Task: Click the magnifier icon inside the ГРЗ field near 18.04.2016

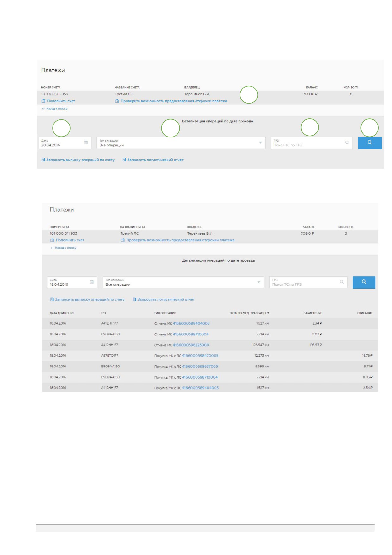Action: click(342, 282)
